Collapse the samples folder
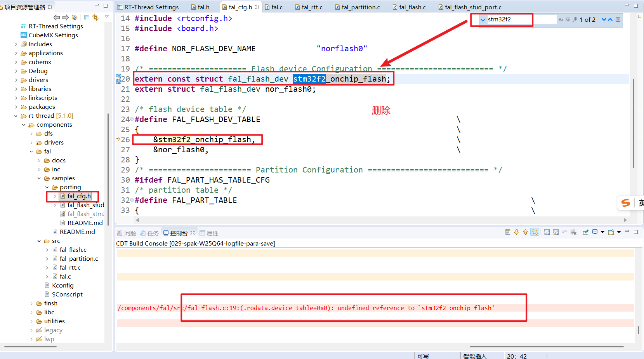644x359 pixels. point(39,178)
